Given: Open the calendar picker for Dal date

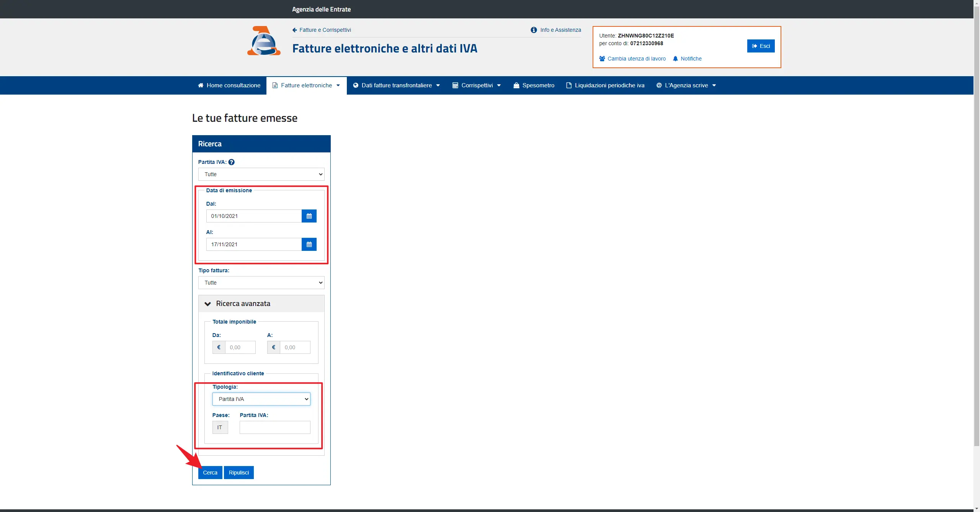Looking at the screenshot, I should (309, 216).
